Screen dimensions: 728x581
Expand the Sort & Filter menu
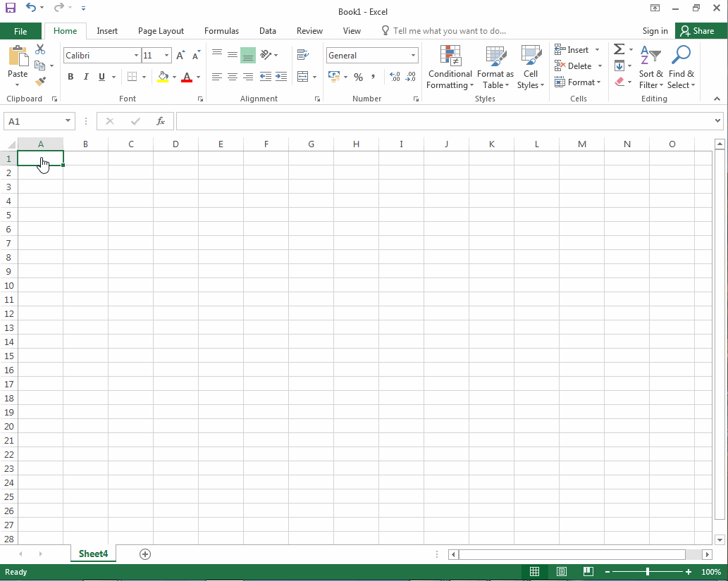(650, 68)
